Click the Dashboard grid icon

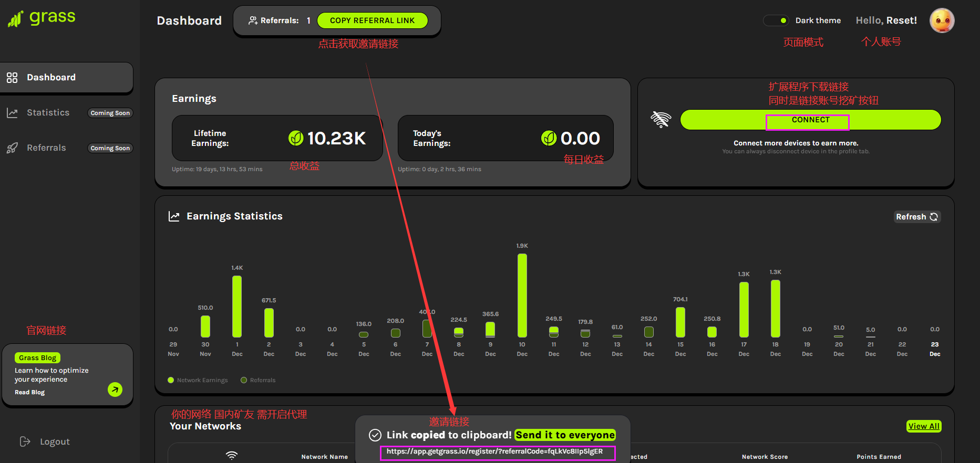[12, 78]
